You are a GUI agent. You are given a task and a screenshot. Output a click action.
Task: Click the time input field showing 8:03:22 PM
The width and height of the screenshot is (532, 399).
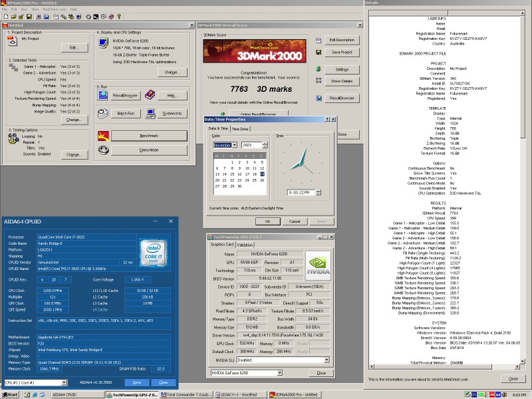pyautogui.click(x=301, y=192)
